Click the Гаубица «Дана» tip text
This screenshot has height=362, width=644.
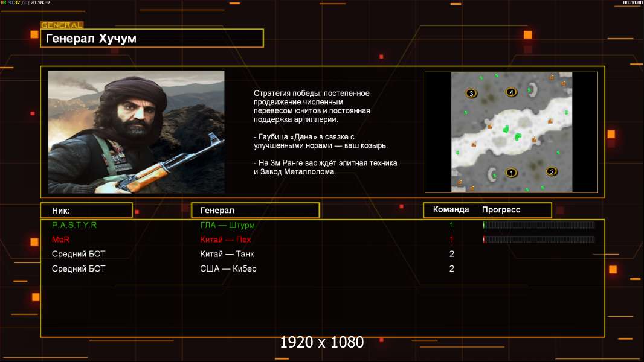[320, 141]
